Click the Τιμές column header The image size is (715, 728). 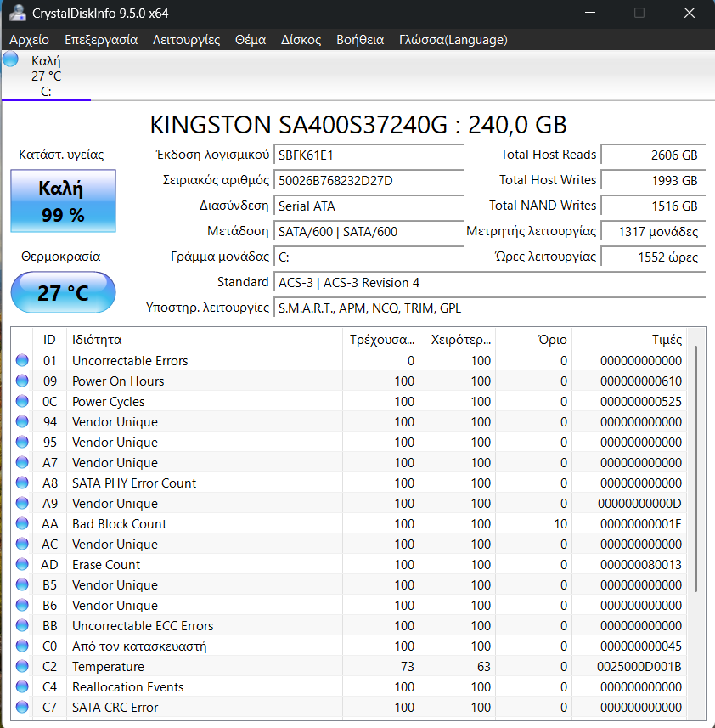tap(629, 340)
